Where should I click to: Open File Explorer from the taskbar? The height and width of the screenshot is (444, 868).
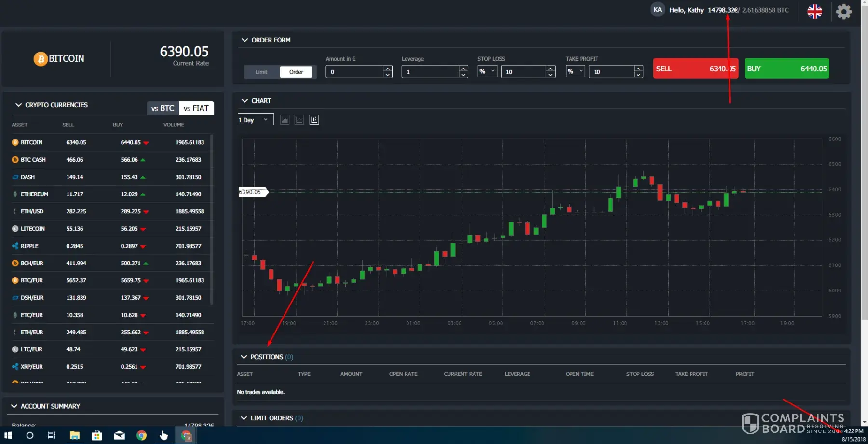[x=74, y=435]
